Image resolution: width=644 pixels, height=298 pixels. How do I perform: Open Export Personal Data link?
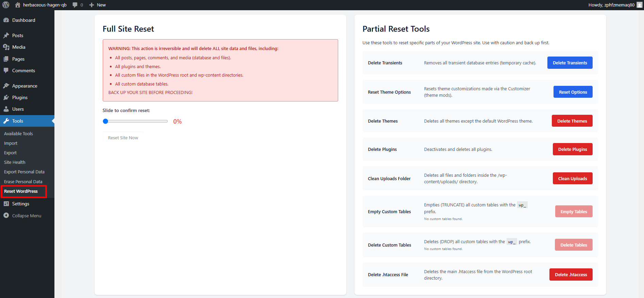pyautogui.click(x=24, y=172)
